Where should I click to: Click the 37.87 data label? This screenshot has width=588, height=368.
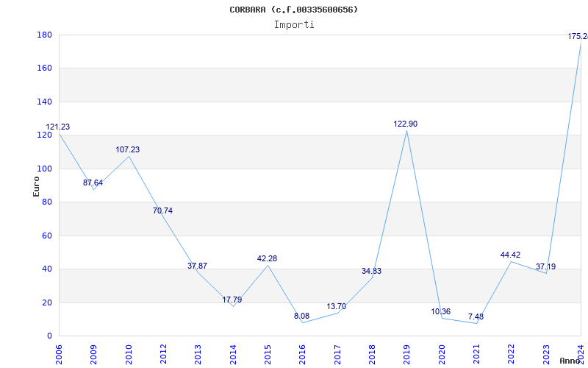[x=197, y=266]
